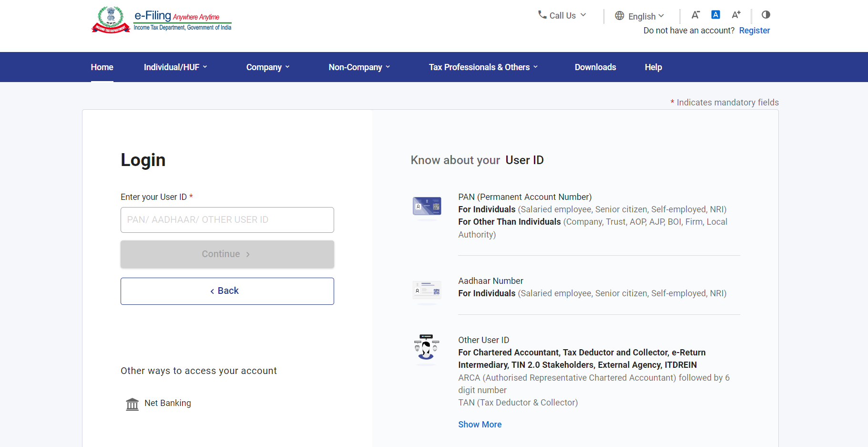
Task: Expand the Tax Professionals & Others menu
Action: pos(483,67)
